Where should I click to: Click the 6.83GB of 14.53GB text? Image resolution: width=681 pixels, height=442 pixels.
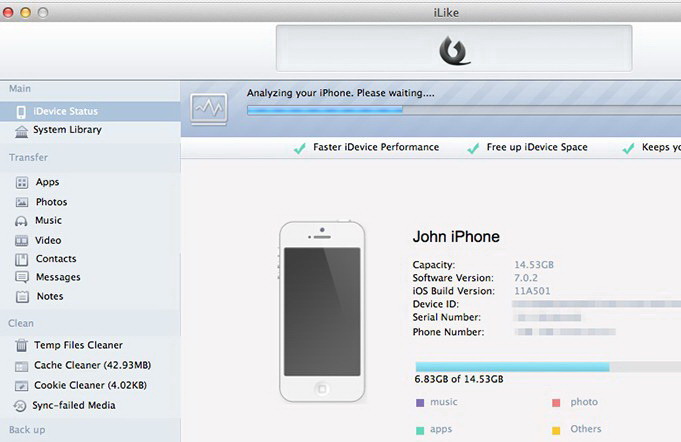point(459,379)
